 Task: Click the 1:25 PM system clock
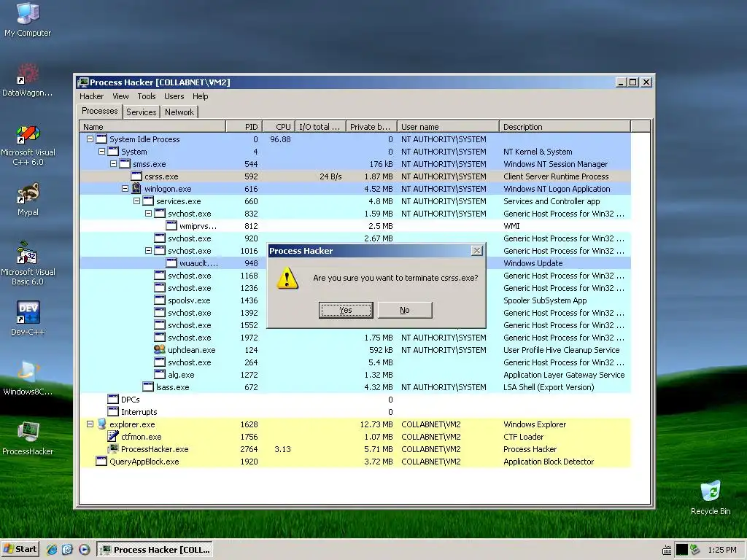pyautogui.click(x=721, y=550)
